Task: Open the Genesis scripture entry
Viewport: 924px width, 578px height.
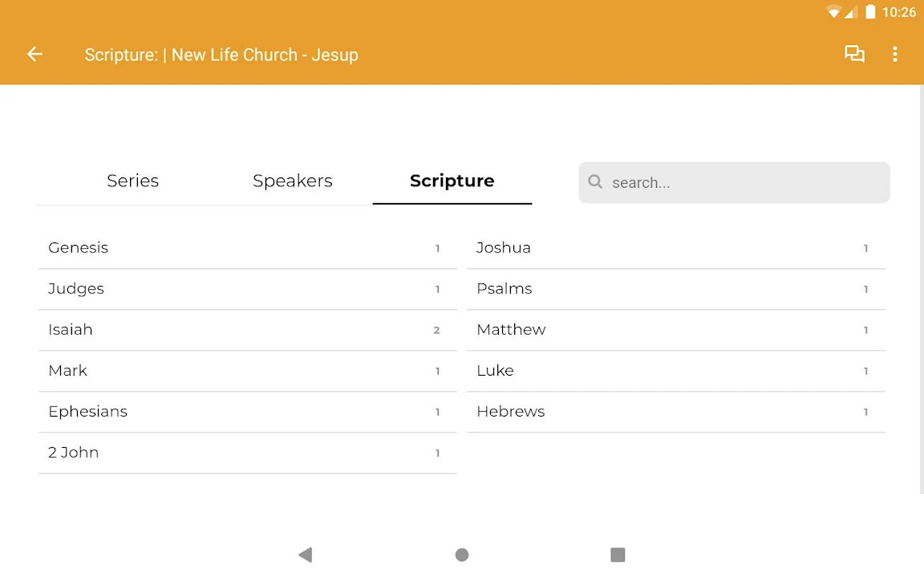Action: tap(247, 248)
